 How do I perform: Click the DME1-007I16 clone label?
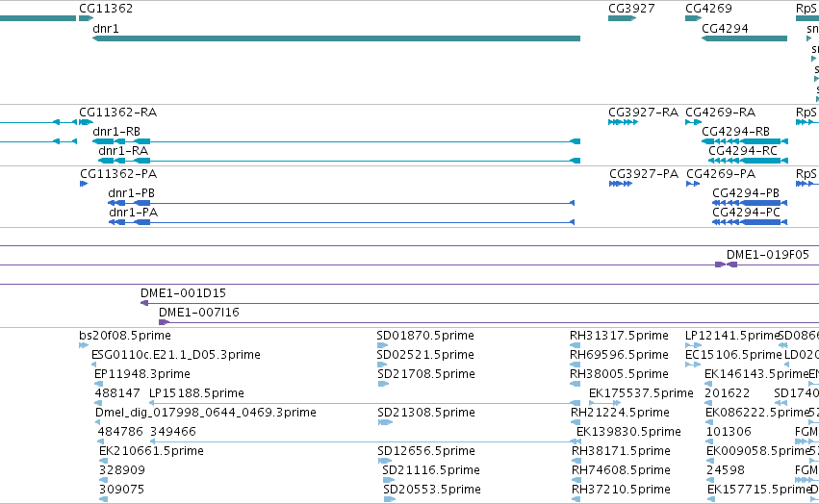click(x=199, y=313)
